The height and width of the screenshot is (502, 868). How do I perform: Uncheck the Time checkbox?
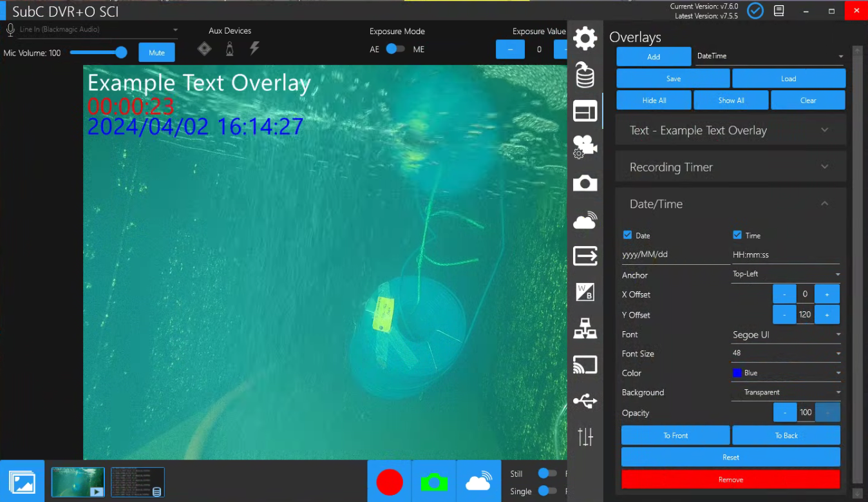click(x=737, y=235)
